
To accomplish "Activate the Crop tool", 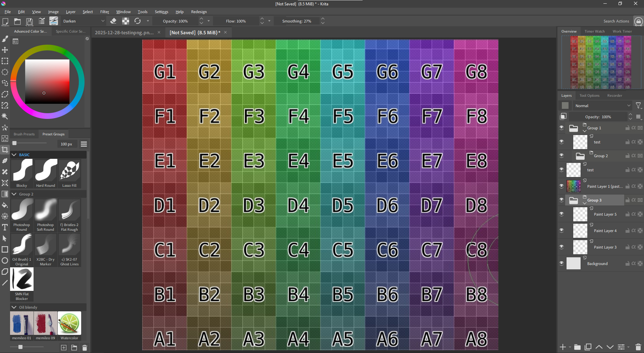I will (x=5, y=150).
